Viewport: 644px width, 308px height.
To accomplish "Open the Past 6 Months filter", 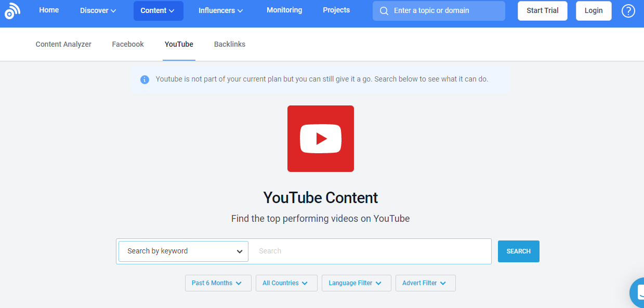I will 218,283.
